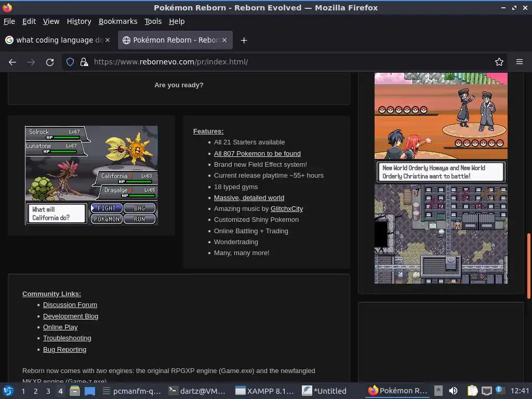Bookmark this page with the star

tap(499, 62)
